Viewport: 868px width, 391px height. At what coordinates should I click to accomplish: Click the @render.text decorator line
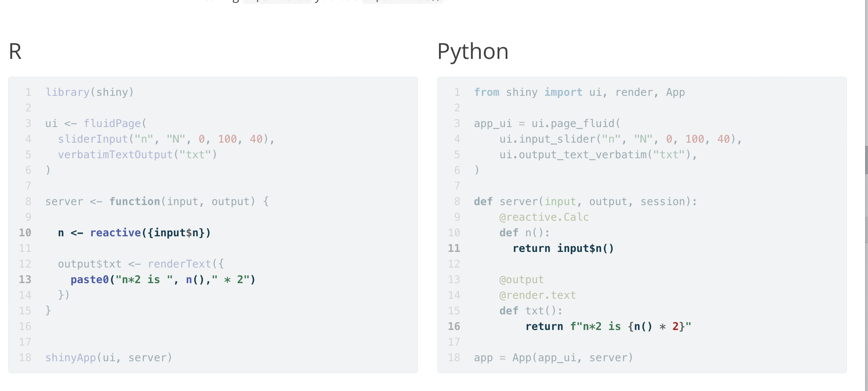(x=537, y=295)
